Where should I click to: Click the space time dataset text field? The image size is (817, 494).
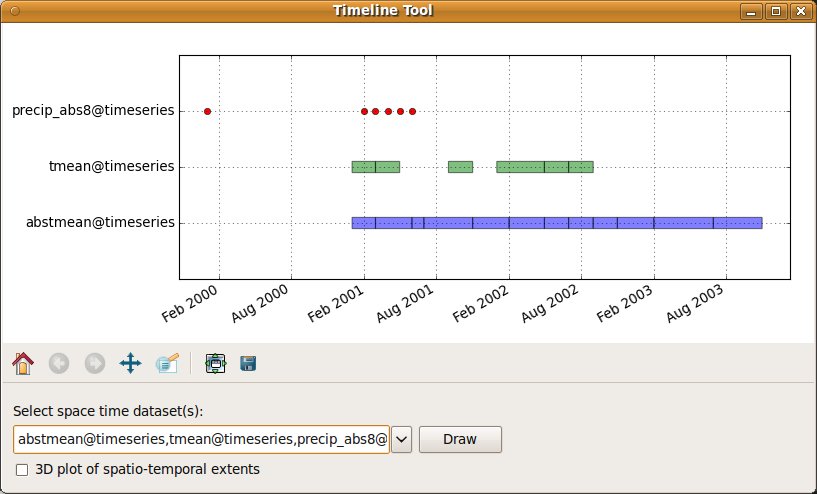(200, 439)
